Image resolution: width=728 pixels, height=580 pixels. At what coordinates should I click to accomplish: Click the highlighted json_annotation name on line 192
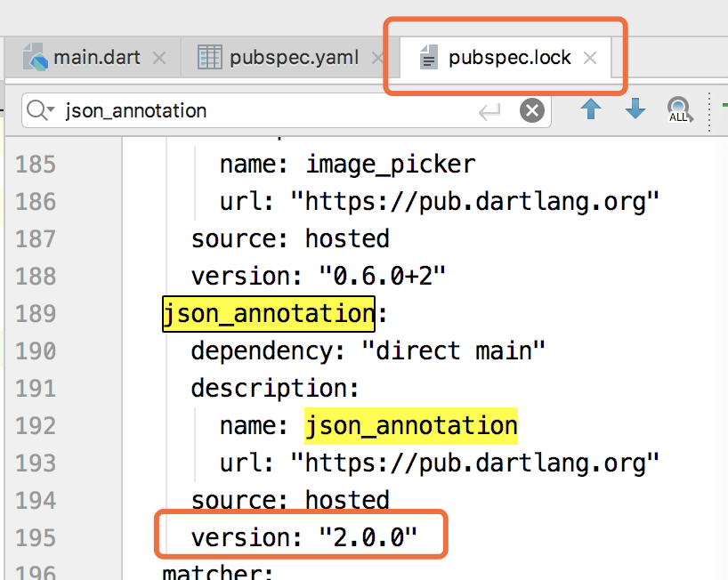(411, 426)
